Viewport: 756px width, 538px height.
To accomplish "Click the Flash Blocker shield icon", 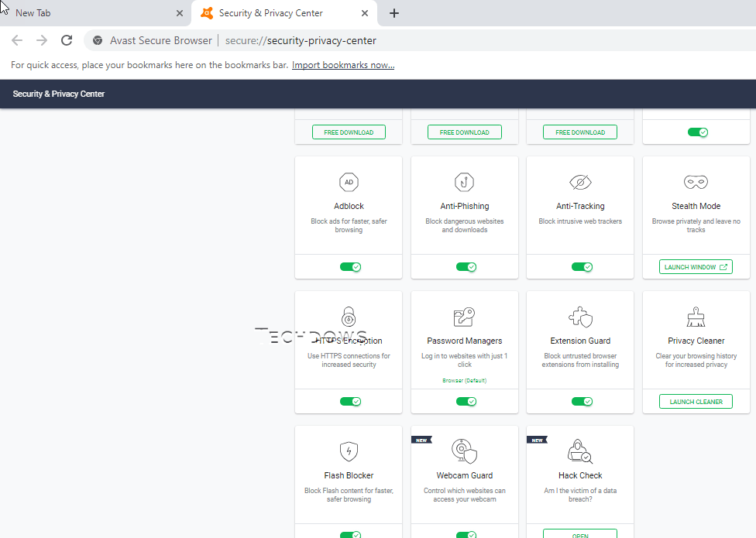I will [349, 451].
